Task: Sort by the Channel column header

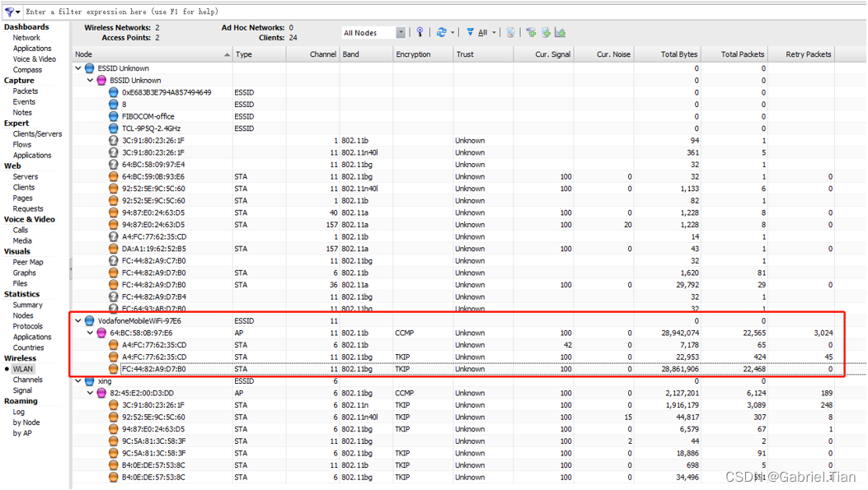Action: [313, 54]
